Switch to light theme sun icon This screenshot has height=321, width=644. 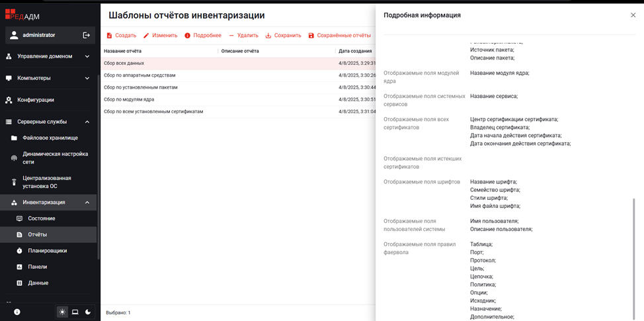click(62, 312)
